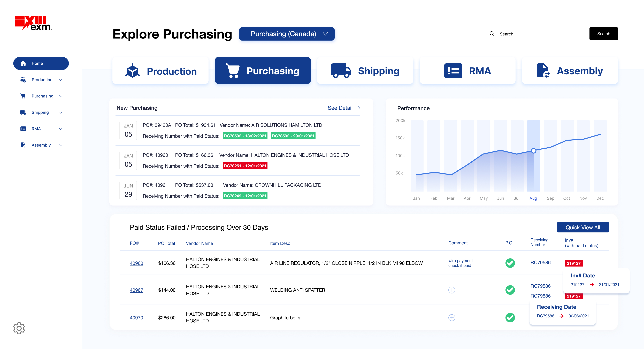
Task: Add comment using plus icon for Graphite belts
Action: [451, 318]
